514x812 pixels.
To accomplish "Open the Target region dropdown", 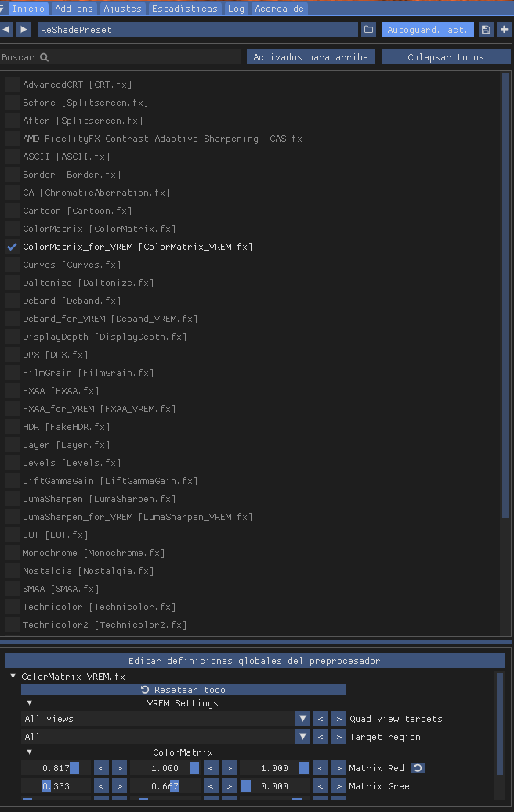I will [x=302, y=736].
